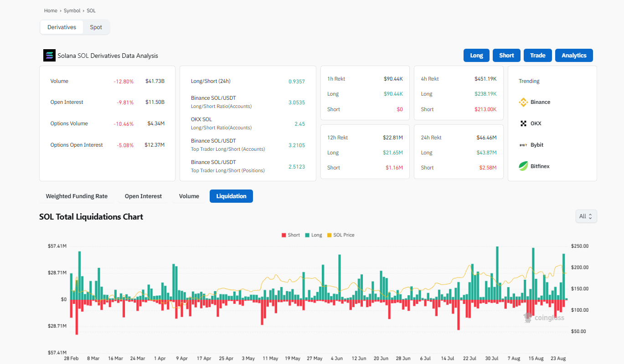Click the Top Trader Long/Short (Positions) row

point(248,166)
